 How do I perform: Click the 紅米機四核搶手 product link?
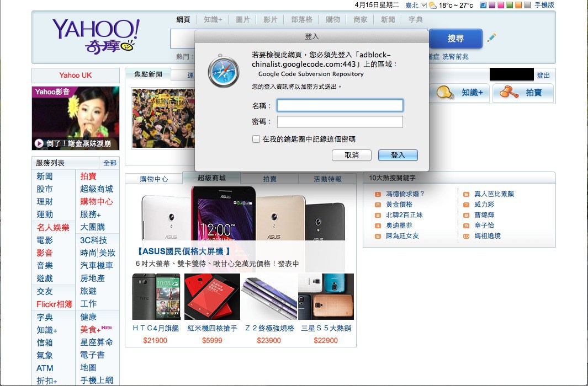pyautogui.click(x=212, y=328)
